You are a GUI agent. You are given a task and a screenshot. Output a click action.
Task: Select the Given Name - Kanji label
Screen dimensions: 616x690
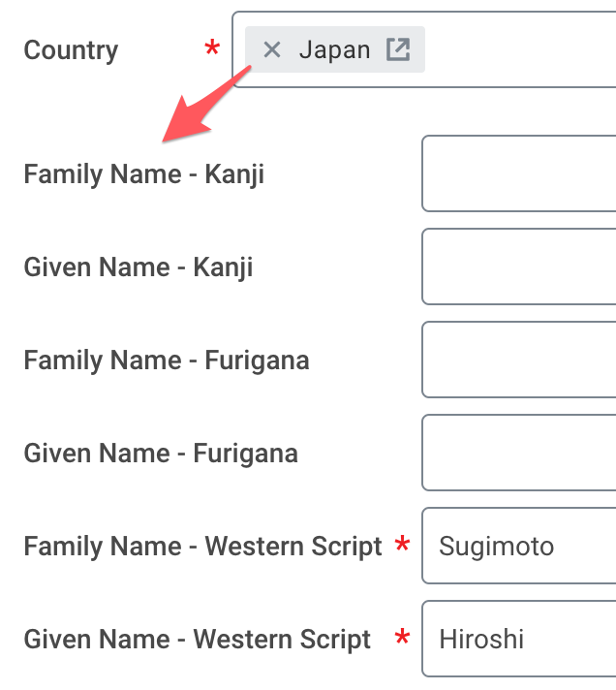(x=139, y=267)
